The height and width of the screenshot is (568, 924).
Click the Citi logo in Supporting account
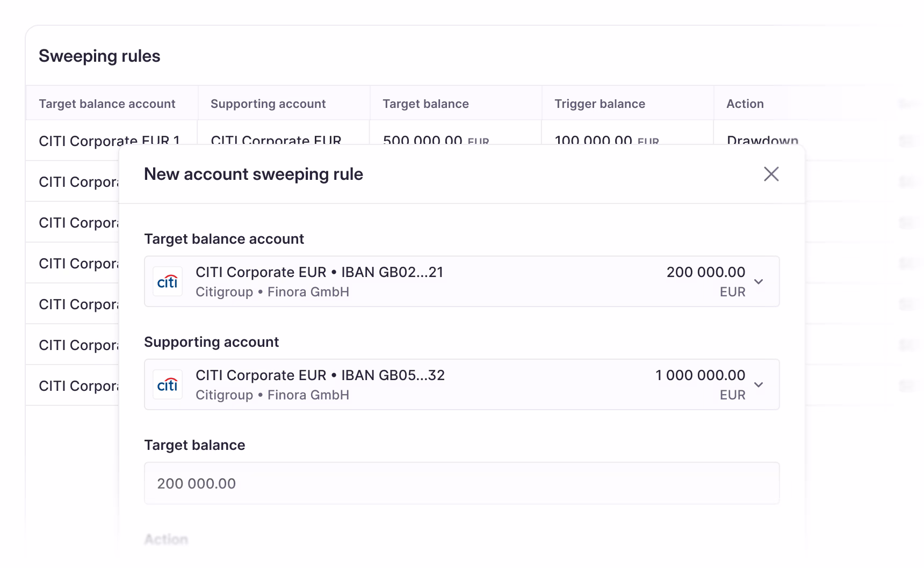[x=168, y=384]
